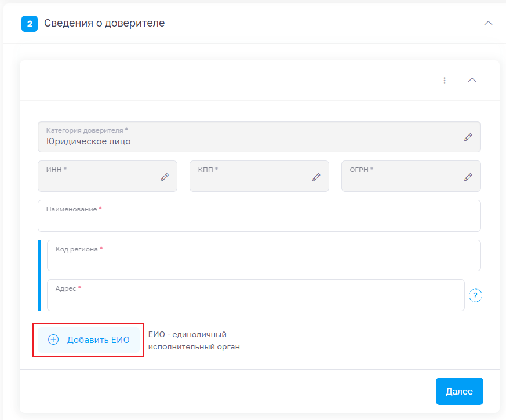
Task: Click the plus icon on Добавить ЕИО
Action: [x=53, y=340]
